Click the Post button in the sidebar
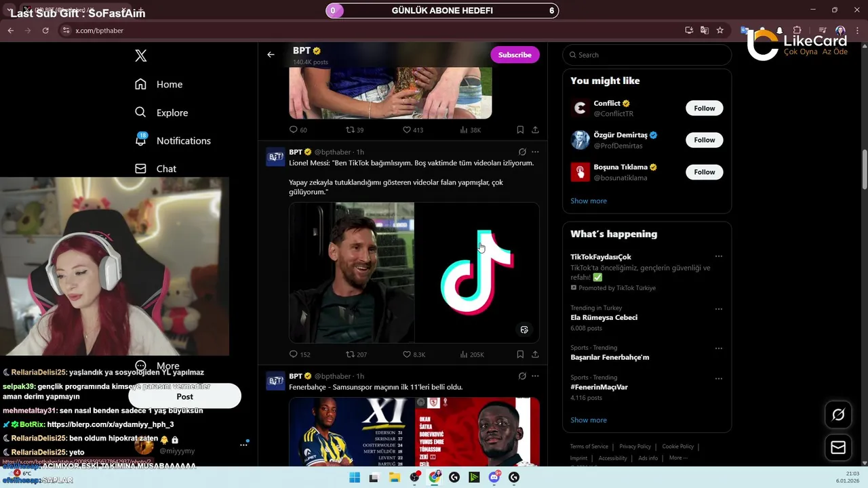This screenshot has width=868, height=488. pos(184,396)
